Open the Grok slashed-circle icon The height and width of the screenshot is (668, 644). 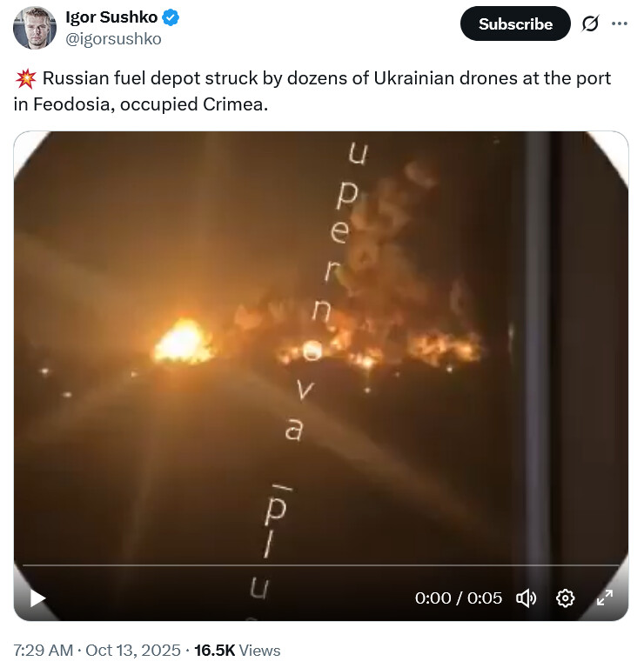(590, 23)
